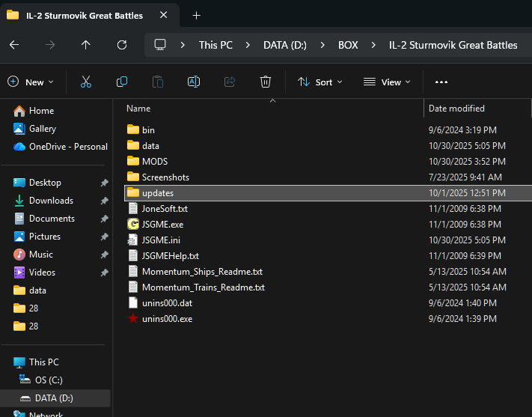Sort files by Date modified column
532x417 pixels.
tap(456, 109)
